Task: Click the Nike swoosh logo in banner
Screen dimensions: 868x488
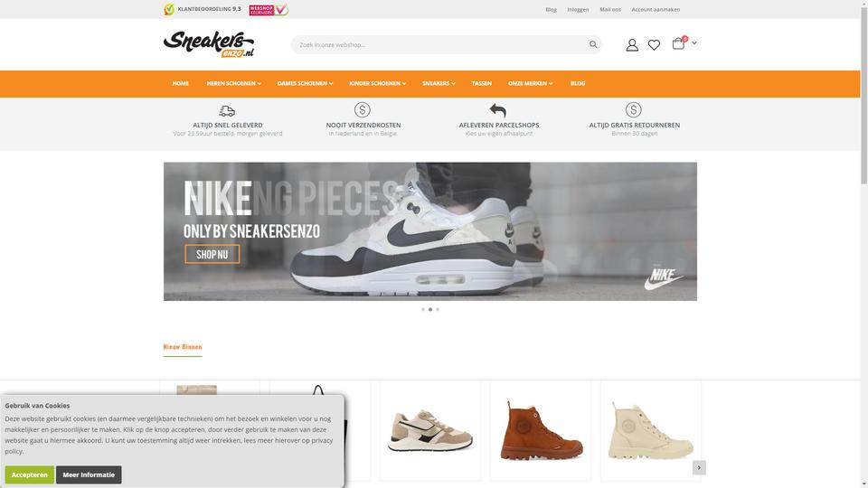Action: (x=663, y=277)
